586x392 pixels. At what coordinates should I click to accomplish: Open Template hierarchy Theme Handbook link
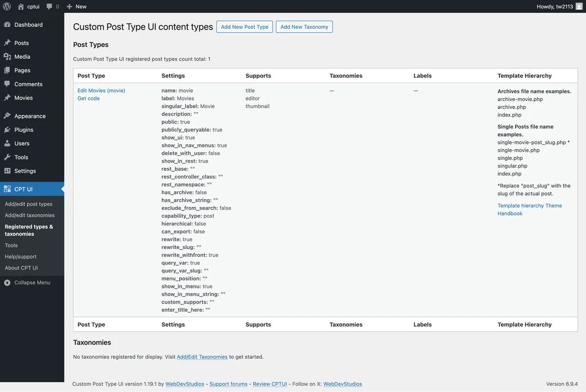(530, 209)
